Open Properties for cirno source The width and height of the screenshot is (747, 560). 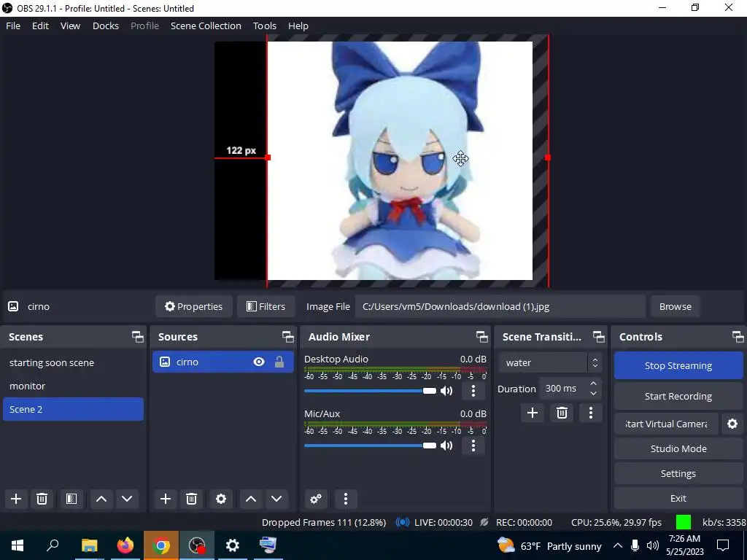(x=194, y=307)
